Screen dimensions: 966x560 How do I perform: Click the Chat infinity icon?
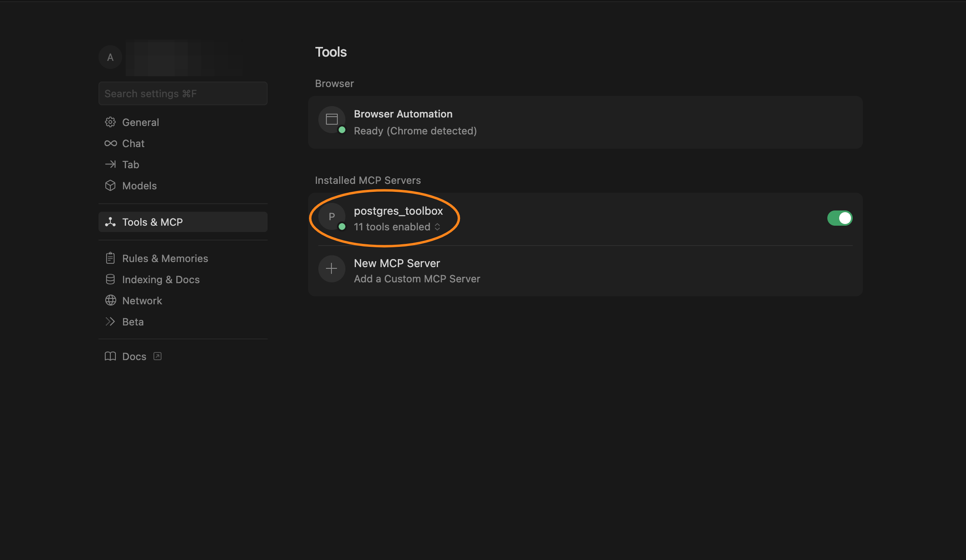(110, 143)
